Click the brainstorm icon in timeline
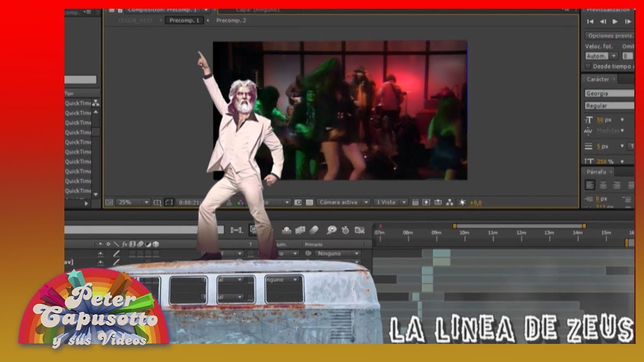 click(x=332, y=230)
